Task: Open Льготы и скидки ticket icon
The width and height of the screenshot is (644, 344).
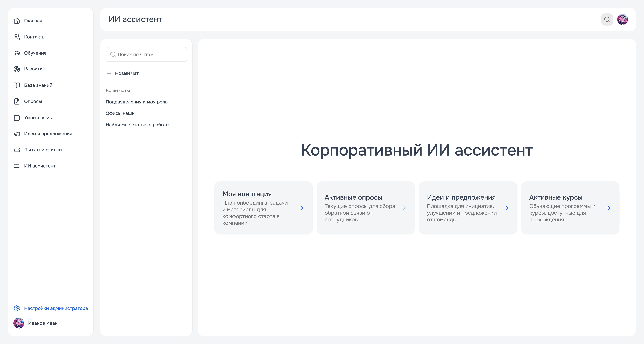Action: click(17, 150)
